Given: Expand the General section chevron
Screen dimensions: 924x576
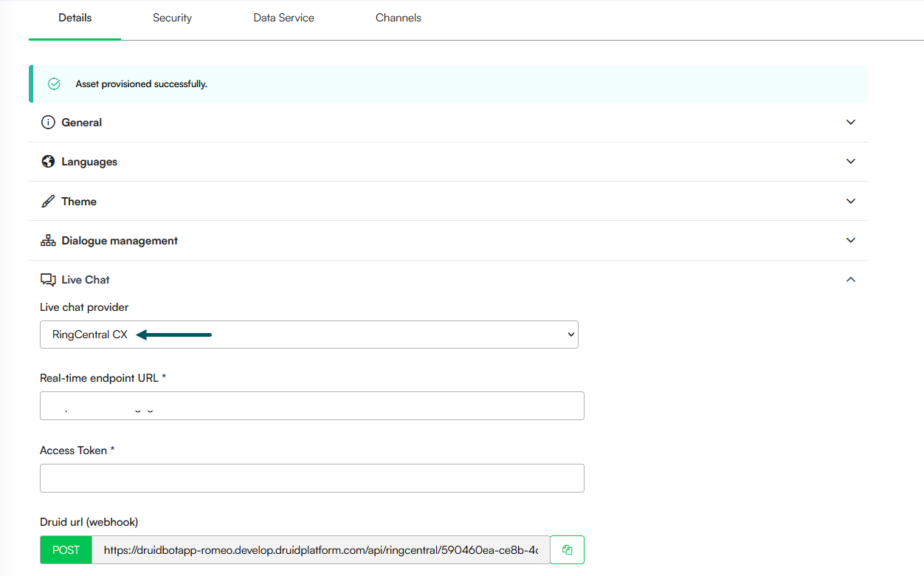Looking at the screenshot, I should [850, 123].
